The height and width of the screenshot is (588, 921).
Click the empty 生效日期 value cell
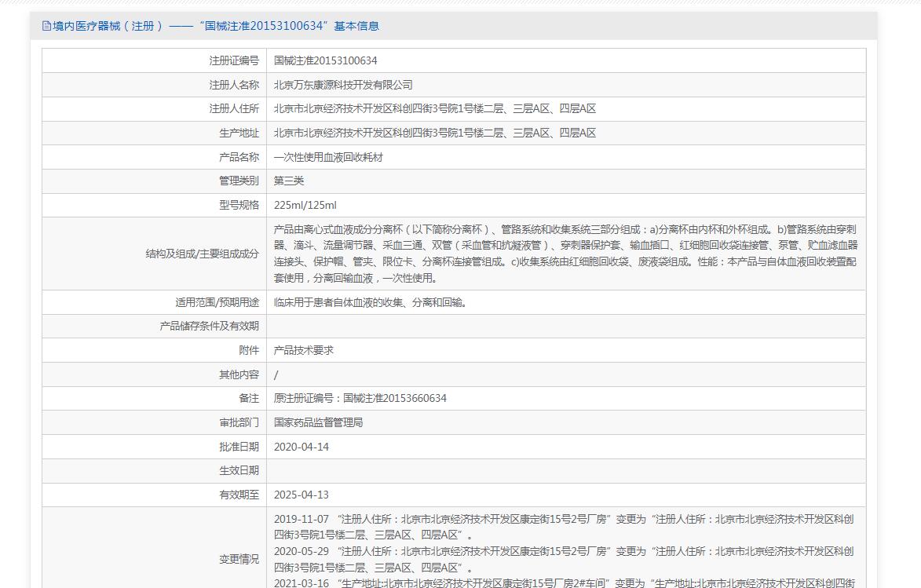point(565,470)
